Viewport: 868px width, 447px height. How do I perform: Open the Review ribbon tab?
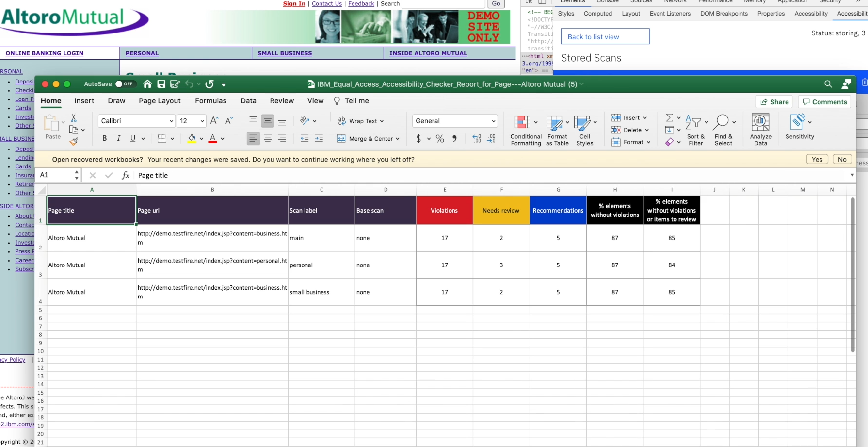coord(282,101)
